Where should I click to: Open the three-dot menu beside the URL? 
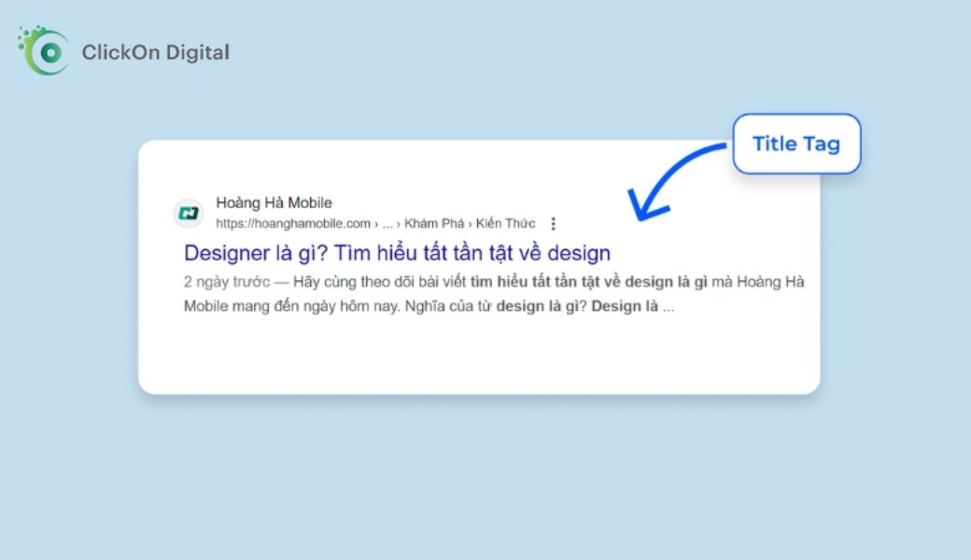click(553, 223)
